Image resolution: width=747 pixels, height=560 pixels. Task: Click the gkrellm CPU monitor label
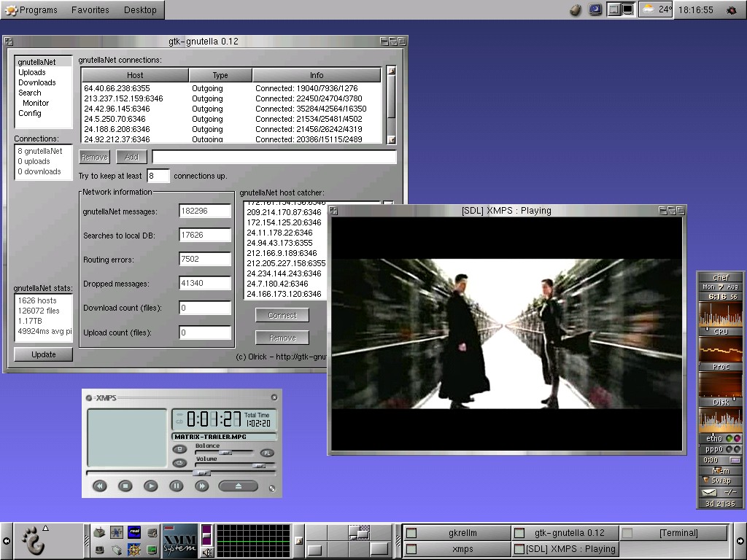pyautogui.click(x=720, y=332)
